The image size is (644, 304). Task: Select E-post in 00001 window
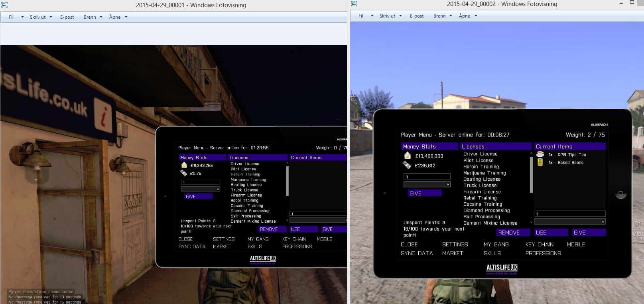[67, 17]
